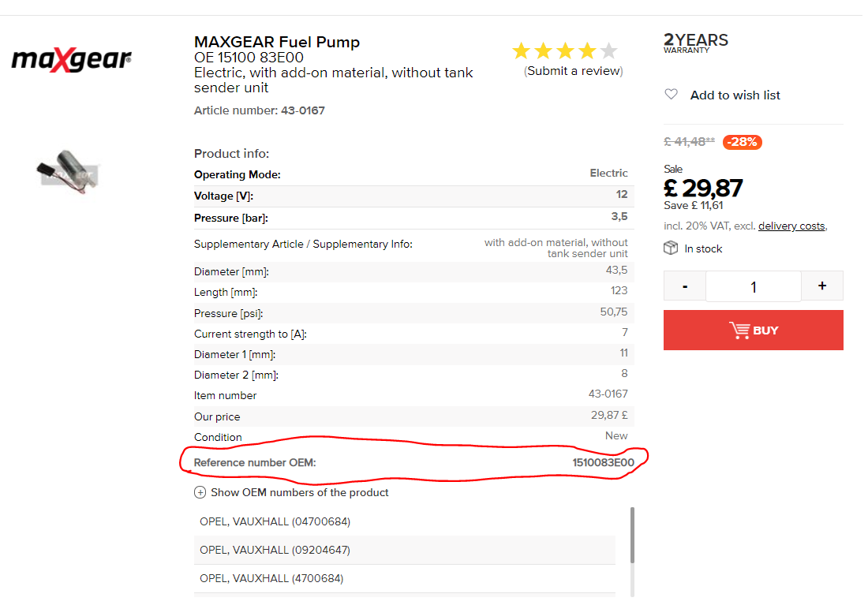Click the quantity input field
This screenshot has height=605, width=868.
753,287
